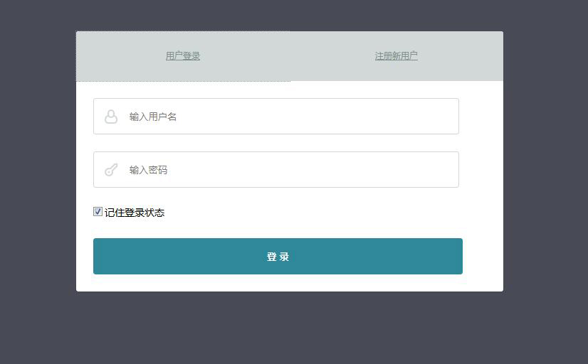Click the key icon in password field

click(x=111, y=170)
